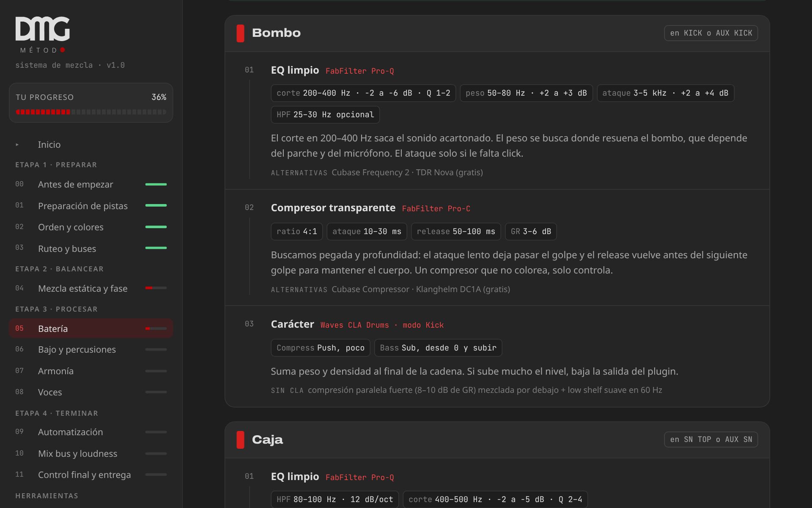The image size is (812, 508).
Task: Click the DMG Método logo
Action: (x=43, y=35)
